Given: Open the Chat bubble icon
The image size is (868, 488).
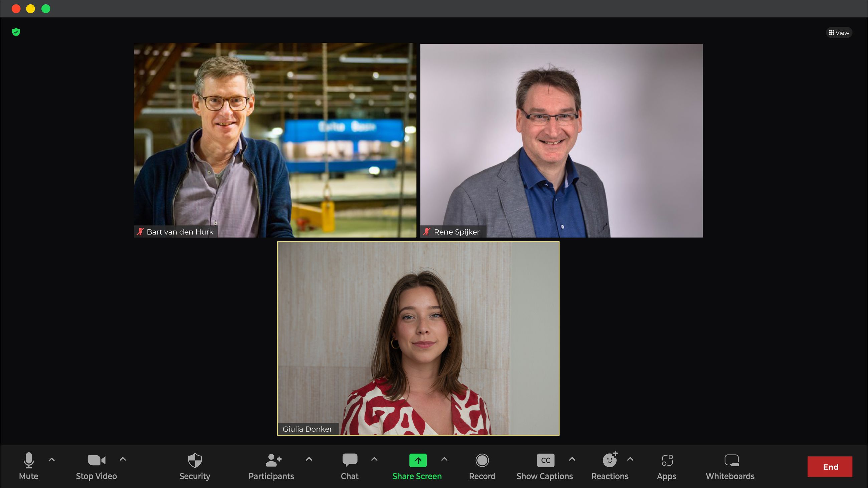Looking at the screenshot, I should pyautogui.click(x=350, y=460).
